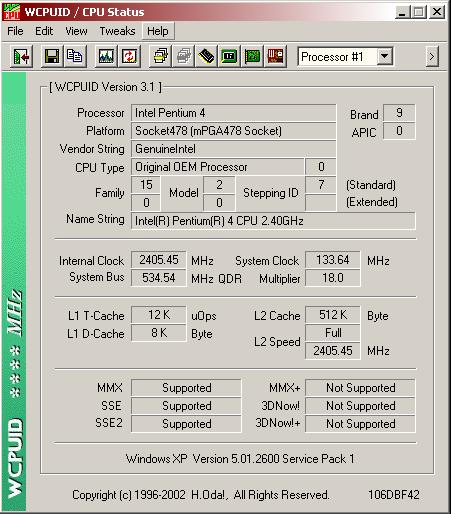Image resolution: width=451 pixels, height=514 pixels.
Task: Close the WCPUID window
Action: (x=436, y=12)
